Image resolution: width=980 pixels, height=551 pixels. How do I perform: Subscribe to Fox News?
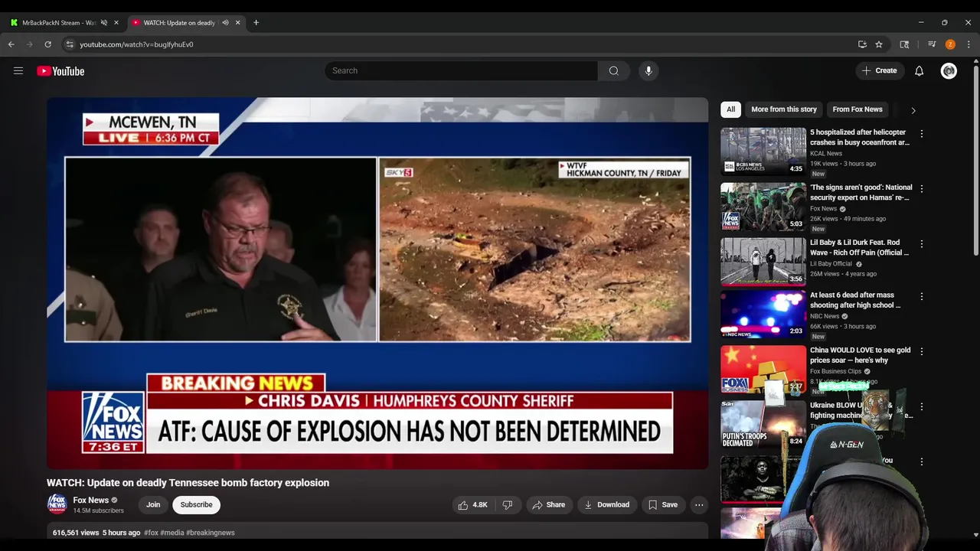196,505
